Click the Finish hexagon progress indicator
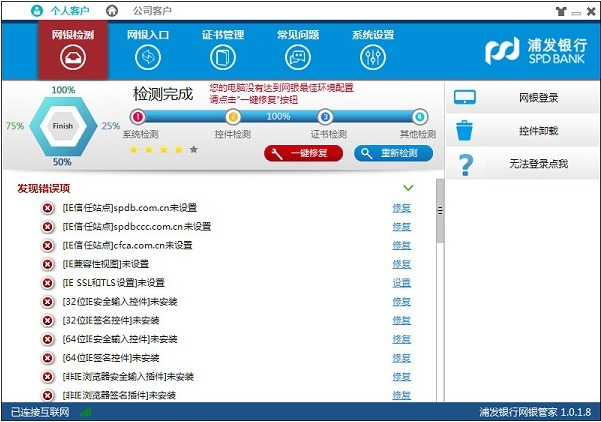The width and height of the screenshot is (601, 422). (x=62, y=126)
